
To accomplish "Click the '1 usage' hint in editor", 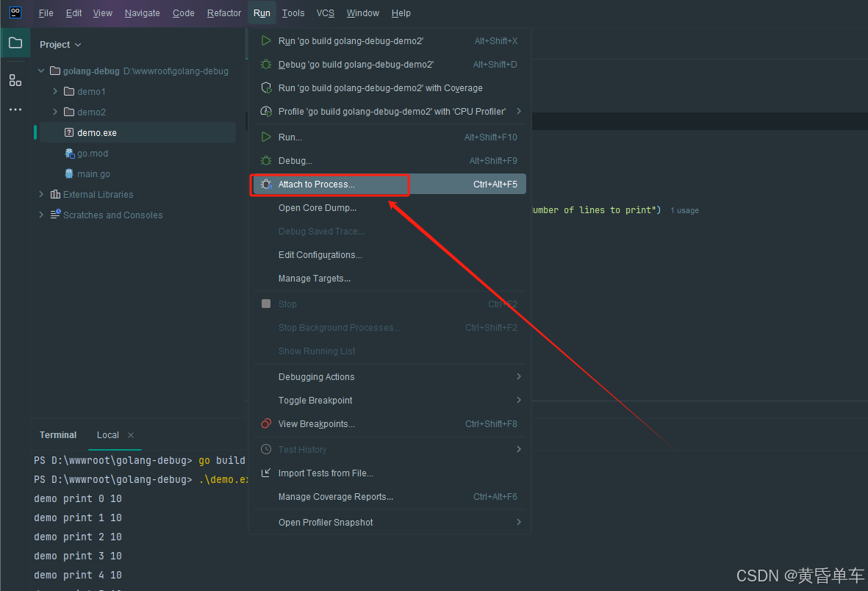I will pos(684,210).
